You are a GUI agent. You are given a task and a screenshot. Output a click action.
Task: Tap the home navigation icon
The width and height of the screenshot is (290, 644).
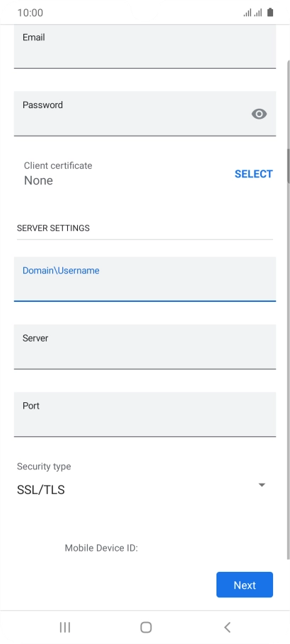pos(146,627)
